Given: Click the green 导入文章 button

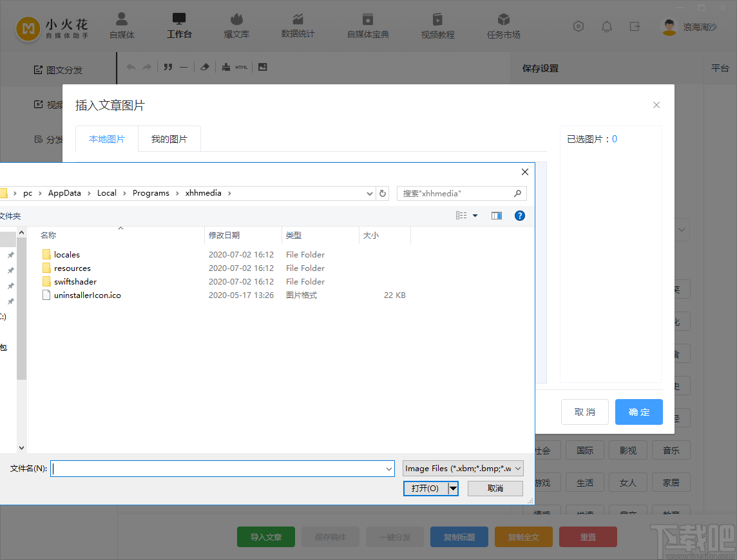Looking at the screenshot, I should [266, 537].
